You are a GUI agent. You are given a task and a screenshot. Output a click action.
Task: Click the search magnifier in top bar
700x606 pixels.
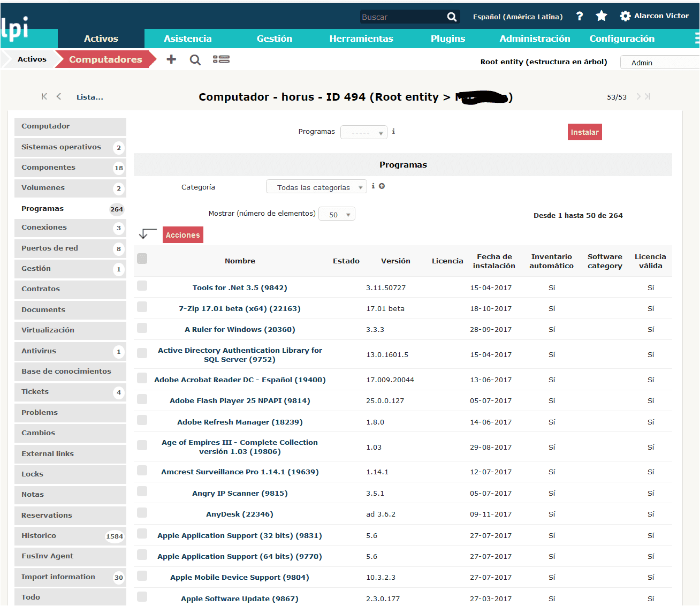(452, 17)
